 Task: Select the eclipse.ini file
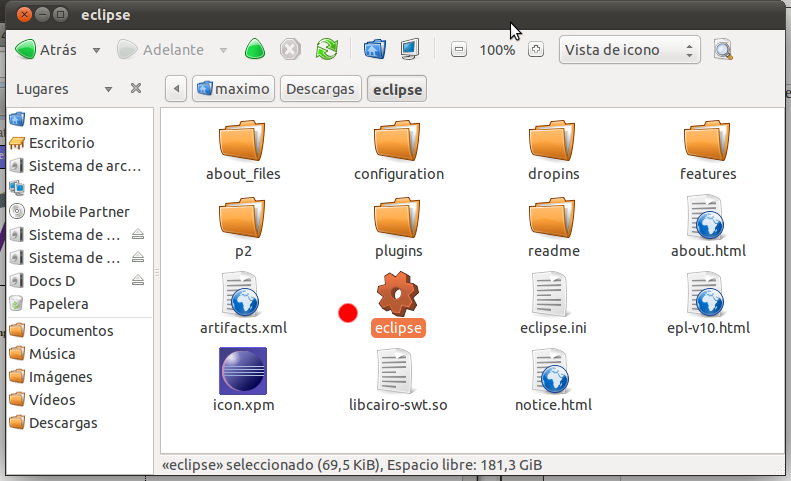[x=553, y=303]
